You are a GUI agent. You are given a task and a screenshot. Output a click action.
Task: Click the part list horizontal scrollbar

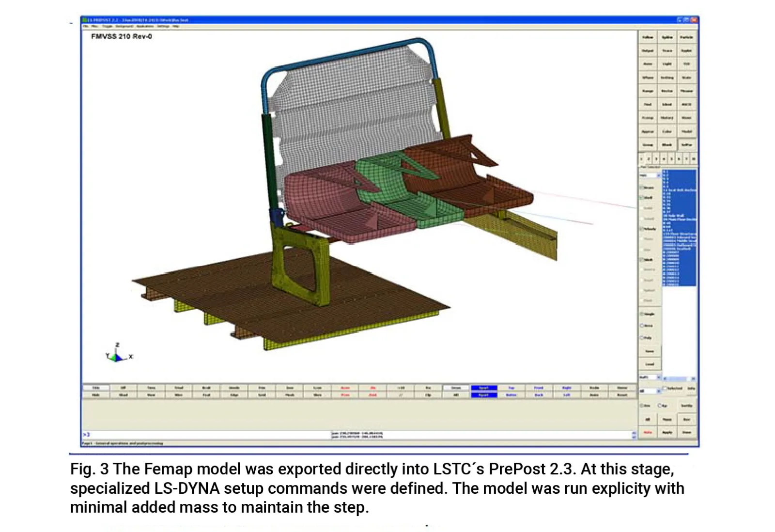680,378
